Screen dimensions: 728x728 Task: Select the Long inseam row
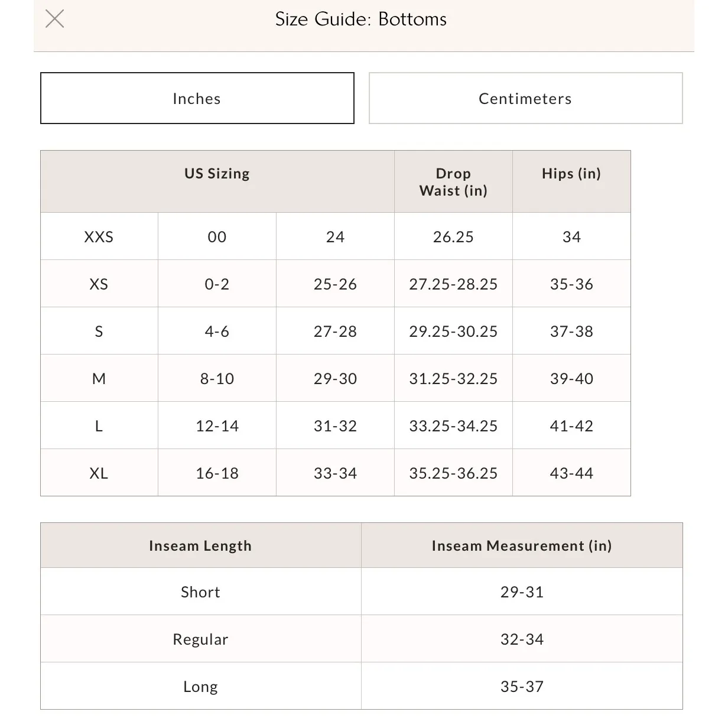tap(200, 686)
